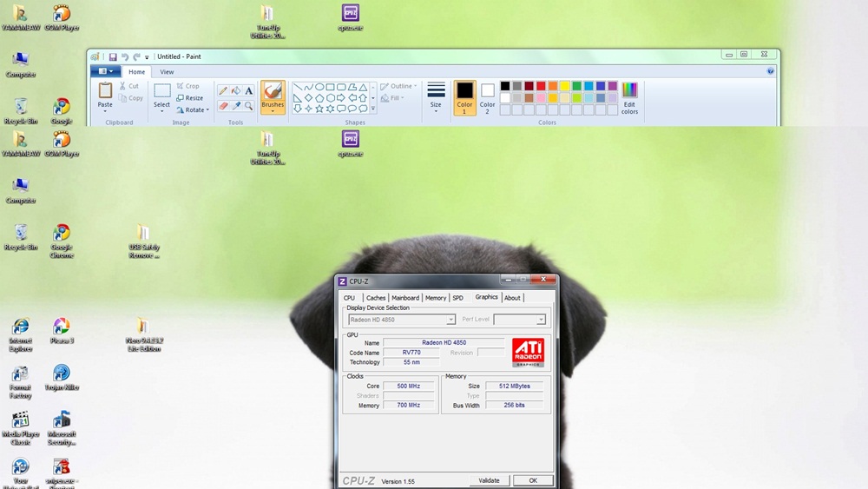Image resolution: width=868 pixels, height=489 pixels.
Task: Click the Color 1 button
Action: point(464,98)
